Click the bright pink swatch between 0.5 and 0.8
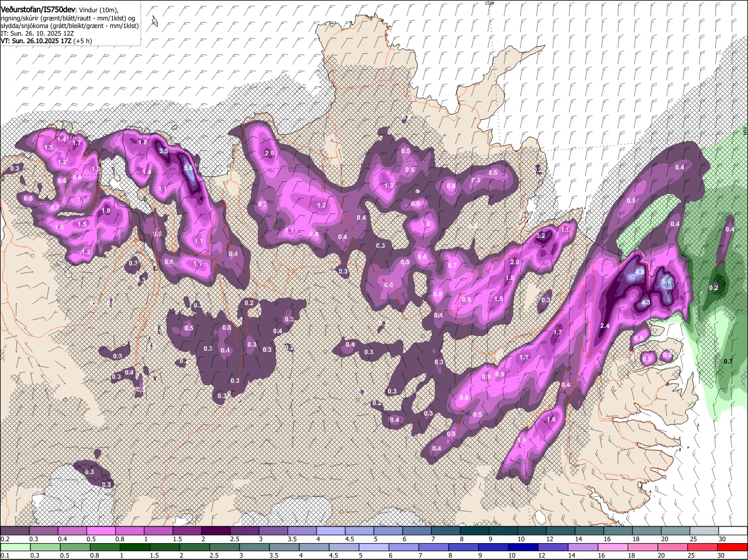 (101, 530)
